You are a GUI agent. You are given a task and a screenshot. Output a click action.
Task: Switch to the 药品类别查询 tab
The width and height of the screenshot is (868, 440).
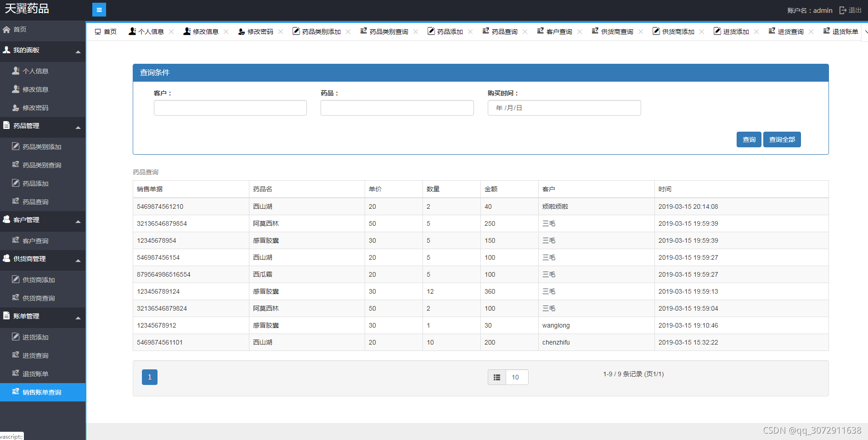pyautogui.click(x=384, y=32)
